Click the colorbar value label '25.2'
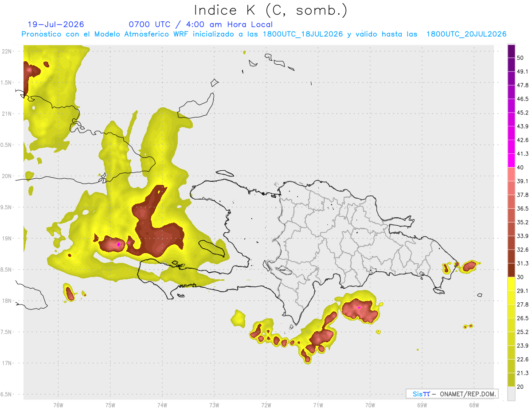The width and height of the screenshot is (532, 411). click(x=523, y=332)
